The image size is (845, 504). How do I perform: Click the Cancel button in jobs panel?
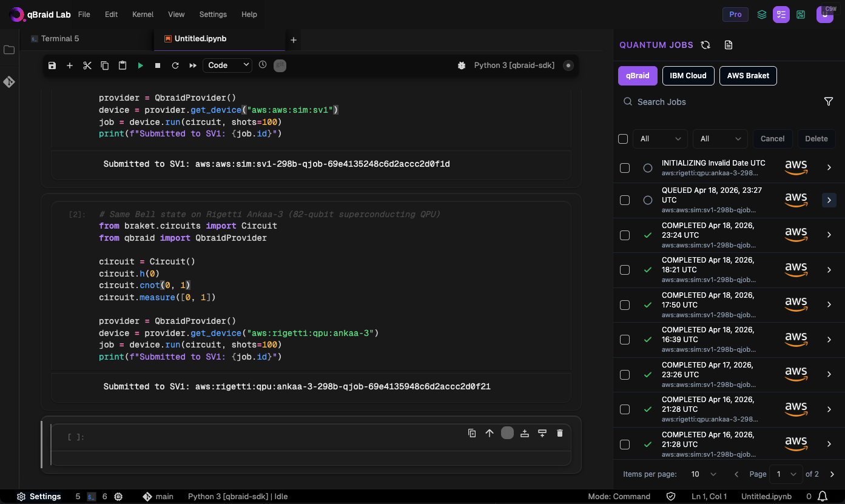(772, 139)
